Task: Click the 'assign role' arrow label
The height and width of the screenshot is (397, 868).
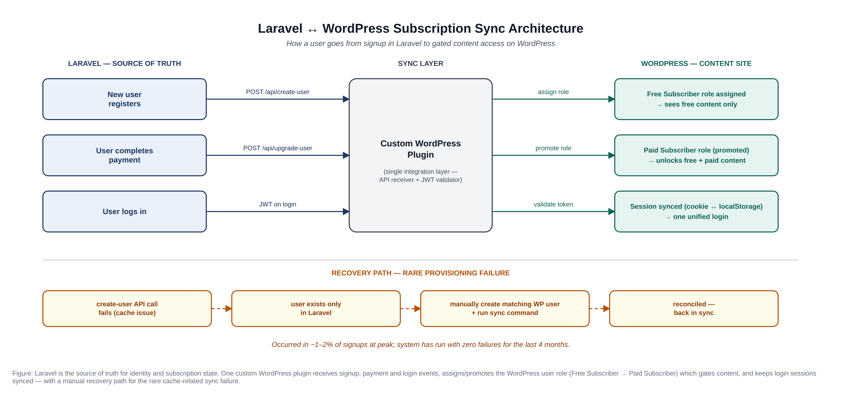Action: [553, 92]
